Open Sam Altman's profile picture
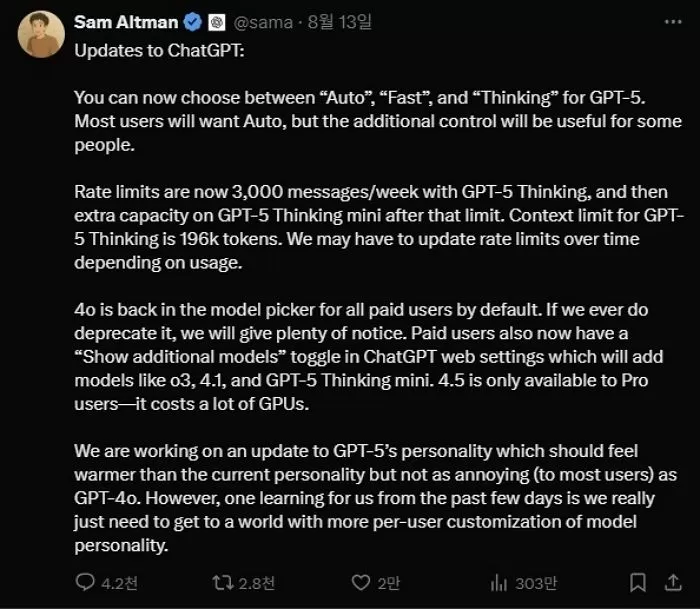Viewport: 700px width, 609px height. [x=41, y=34]
